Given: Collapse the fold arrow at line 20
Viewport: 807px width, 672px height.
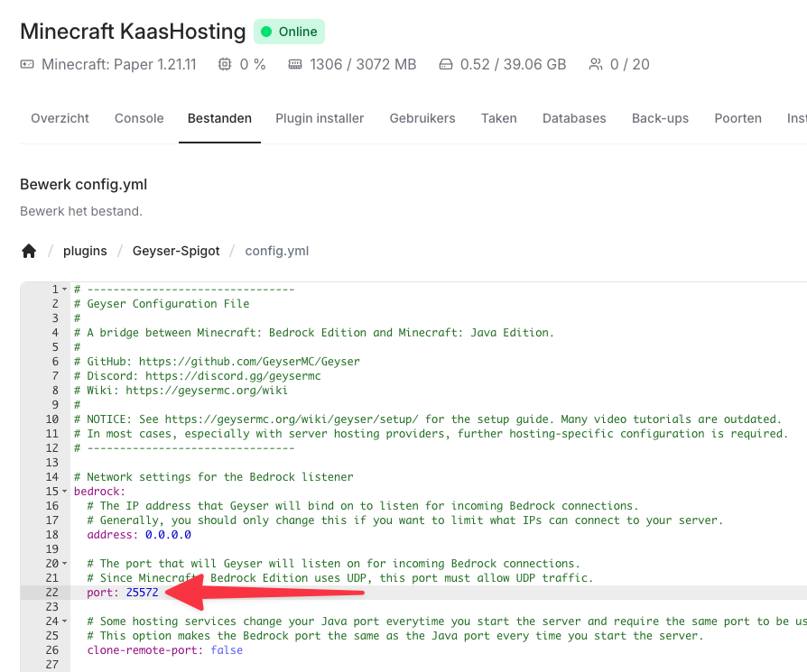Looking at the screenshot, I should point(64,564).
